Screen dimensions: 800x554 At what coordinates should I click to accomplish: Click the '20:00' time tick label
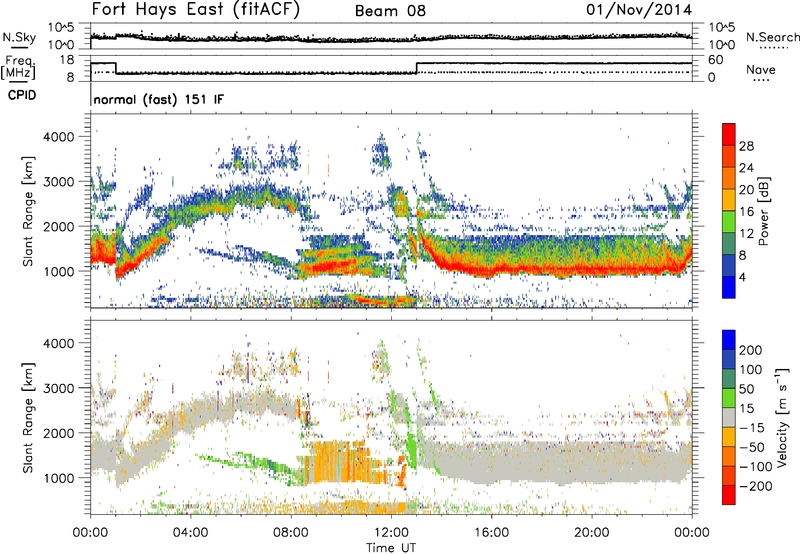tap(591, 533)
